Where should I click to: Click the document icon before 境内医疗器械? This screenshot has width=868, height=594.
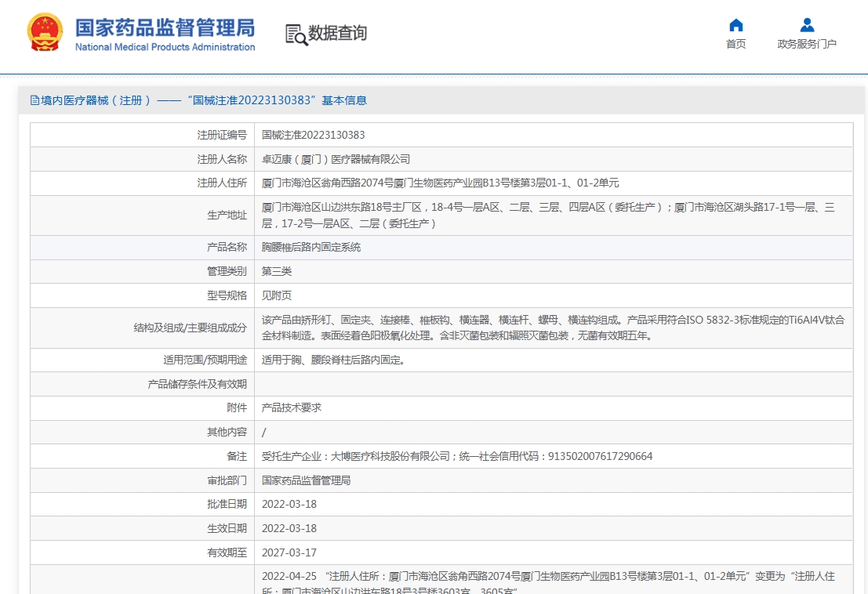35,100
